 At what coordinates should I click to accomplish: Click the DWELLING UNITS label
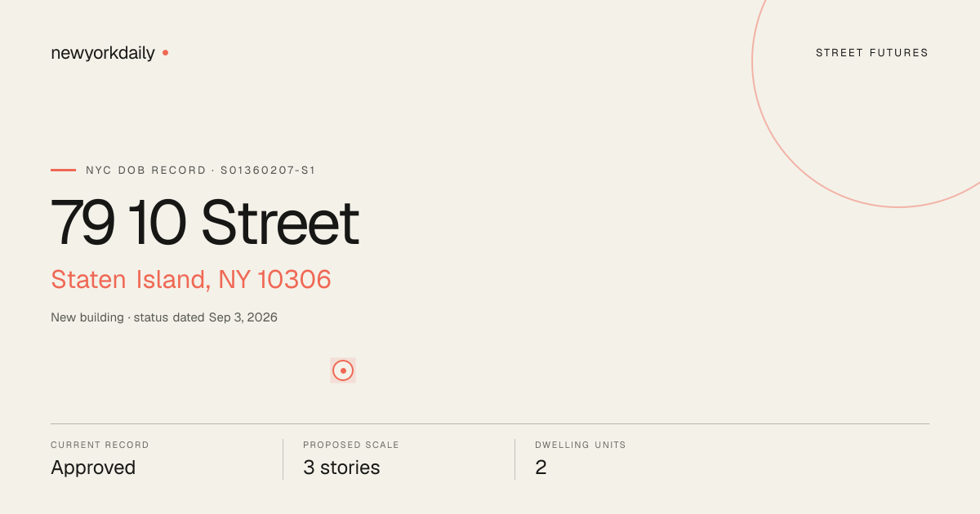point(581,445)
